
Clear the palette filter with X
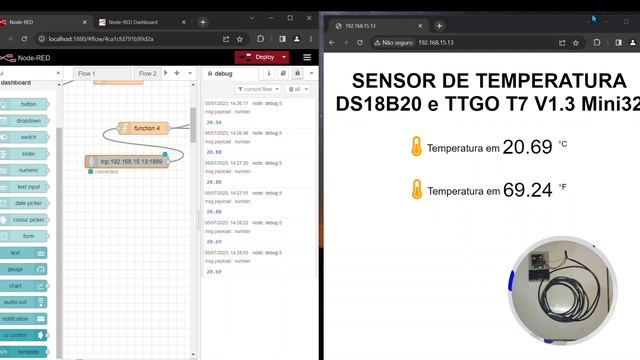point(58,73)
